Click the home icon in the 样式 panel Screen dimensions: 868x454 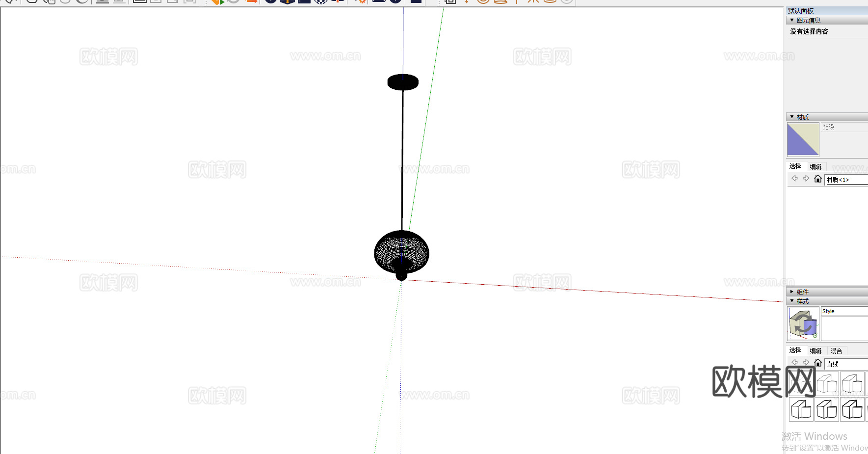[817, 363]
